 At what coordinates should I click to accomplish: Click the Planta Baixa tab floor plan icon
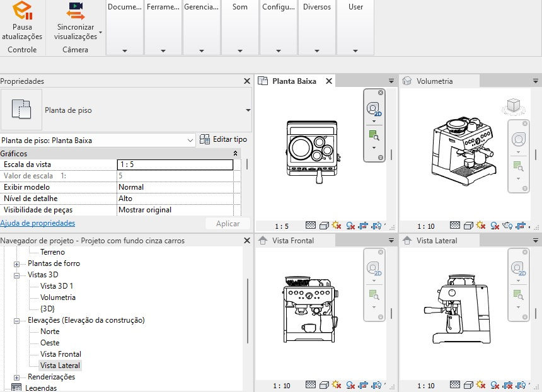pos(263,81)
